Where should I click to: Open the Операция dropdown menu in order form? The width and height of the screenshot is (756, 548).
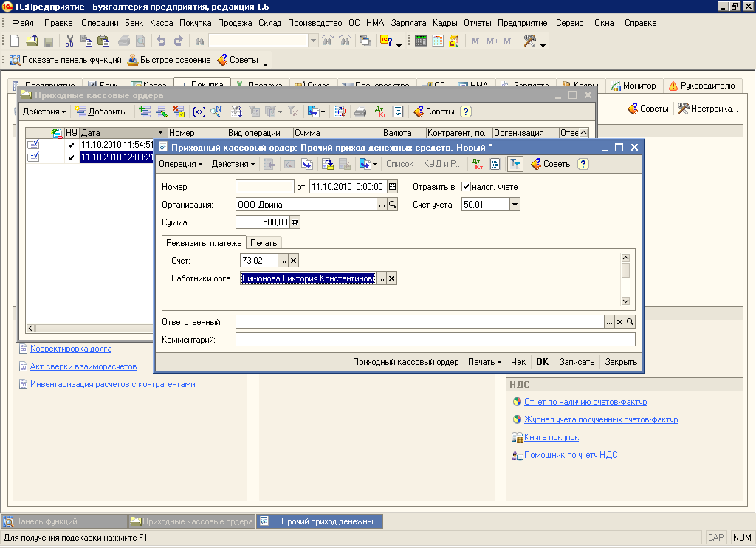click(x=181, y=164)
